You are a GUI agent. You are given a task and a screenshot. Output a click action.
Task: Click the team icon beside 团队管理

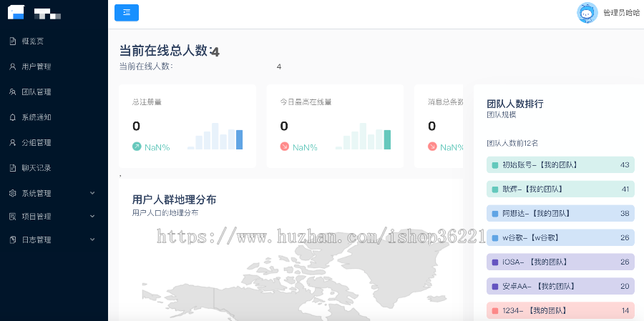[x=12, y=92]
